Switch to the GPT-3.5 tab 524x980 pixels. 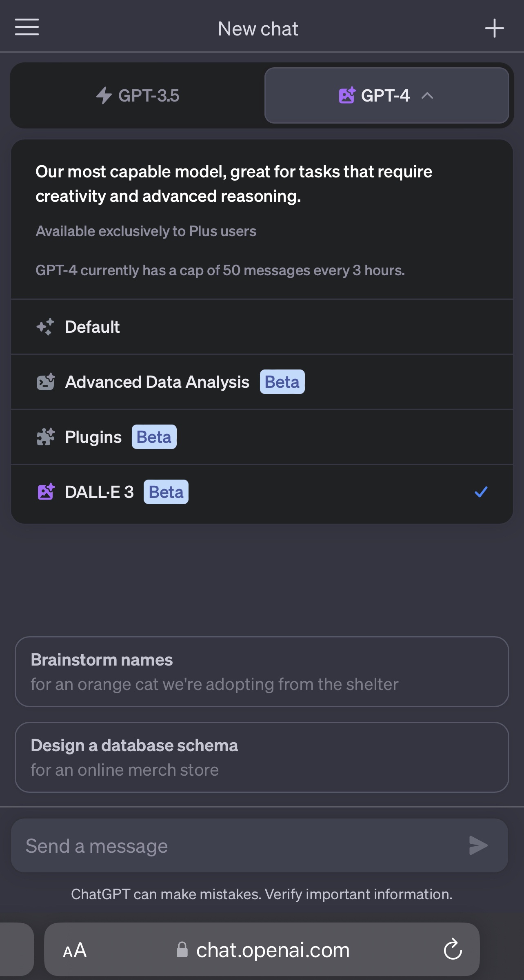[x=138, y=95]
